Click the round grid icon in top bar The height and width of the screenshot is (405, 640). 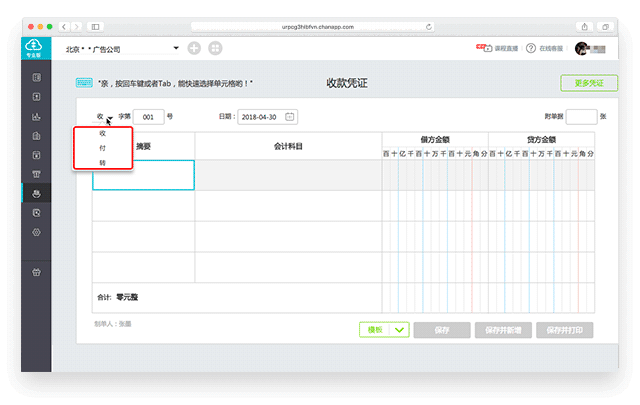215,48
